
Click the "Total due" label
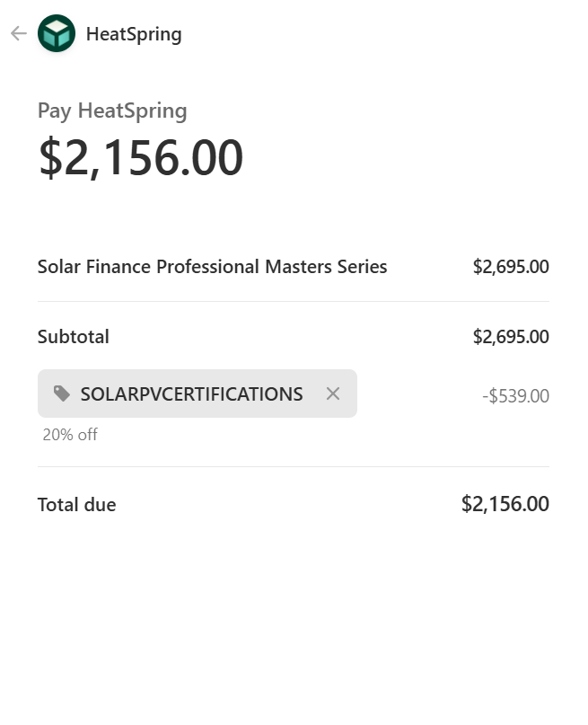(x=76, y=505)
